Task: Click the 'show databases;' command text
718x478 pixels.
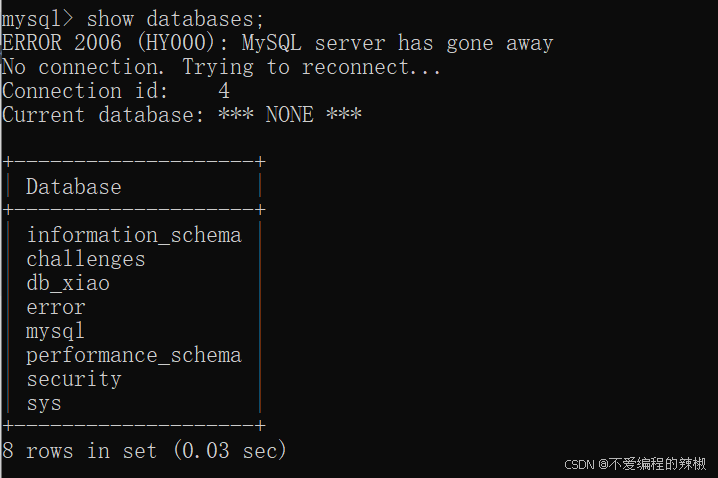Action: [x=175, y=19]
